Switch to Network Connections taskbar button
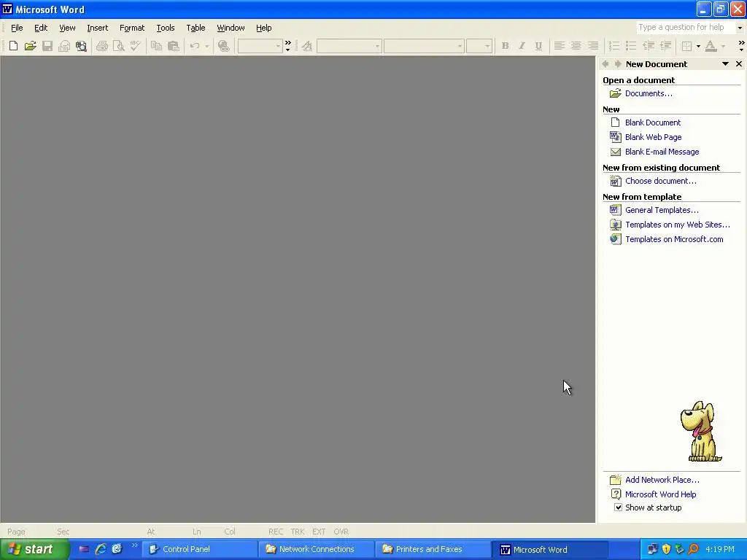747x560 pixels. 317,549
